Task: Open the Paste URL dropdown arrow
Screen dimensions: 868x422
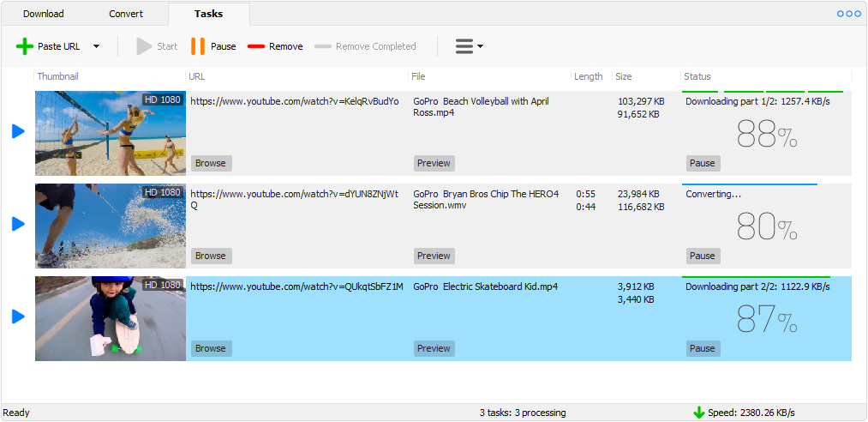Action: tap(96, 46)
